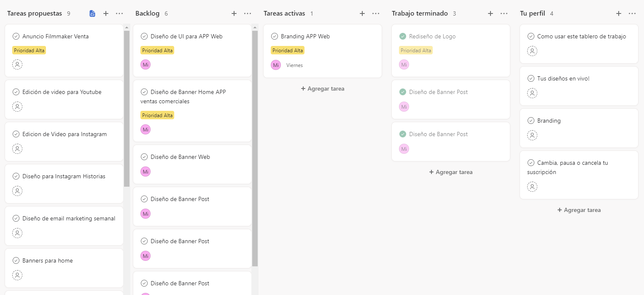Screen dimensions: 644x295
Task: Complete the Branding APP Web task
Action: coord(275,36)
